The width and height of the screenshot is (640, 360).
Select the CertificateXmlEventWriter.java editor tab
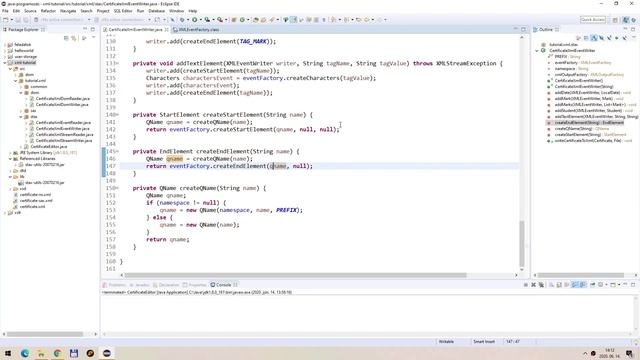(135, 29)
